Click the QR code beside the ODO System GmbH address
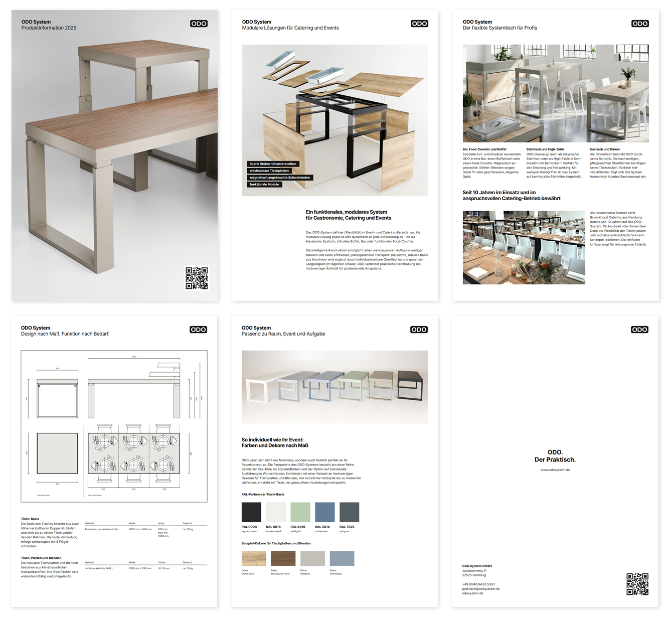The width and height of the screenshot is (672, 622). click(637, 584)
